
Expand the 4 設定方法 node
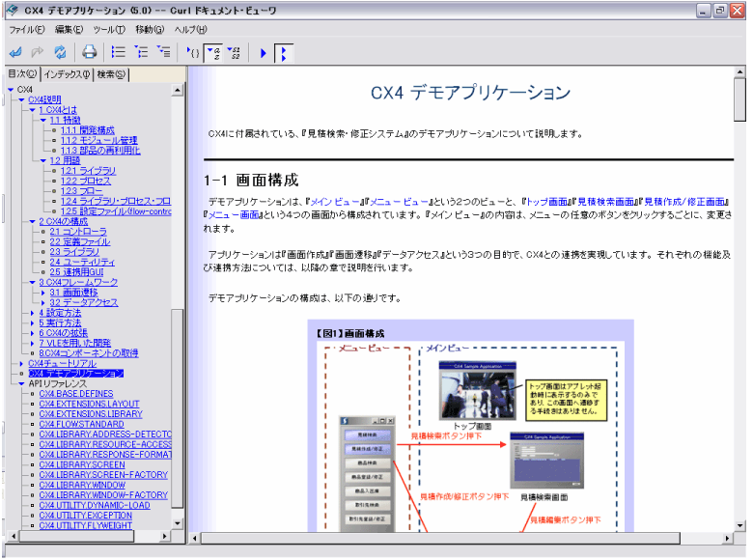(x=33, y=313)
